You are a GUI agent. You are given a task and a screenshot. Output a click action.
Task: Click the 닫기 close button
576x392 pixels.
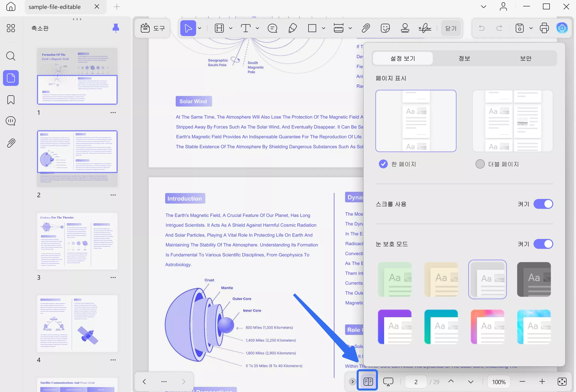point(451,28)
